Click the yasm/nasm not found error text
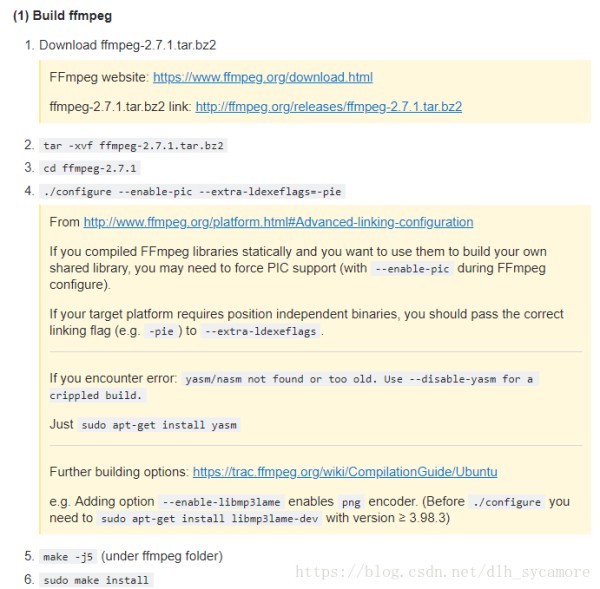The width and height of the screenshot is (600, 589). point(293,387)
